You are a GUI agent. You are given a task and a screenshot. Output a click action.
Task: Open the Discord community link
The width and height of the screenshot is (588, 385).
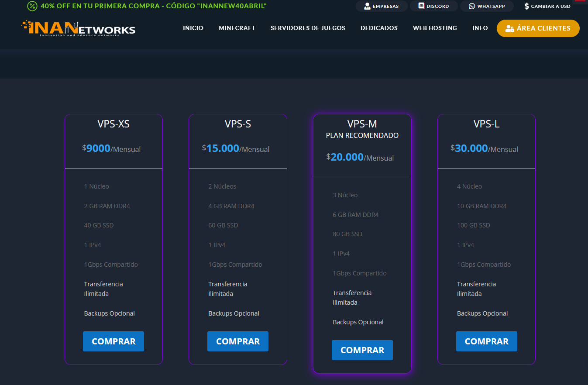(x=433, y=6)
